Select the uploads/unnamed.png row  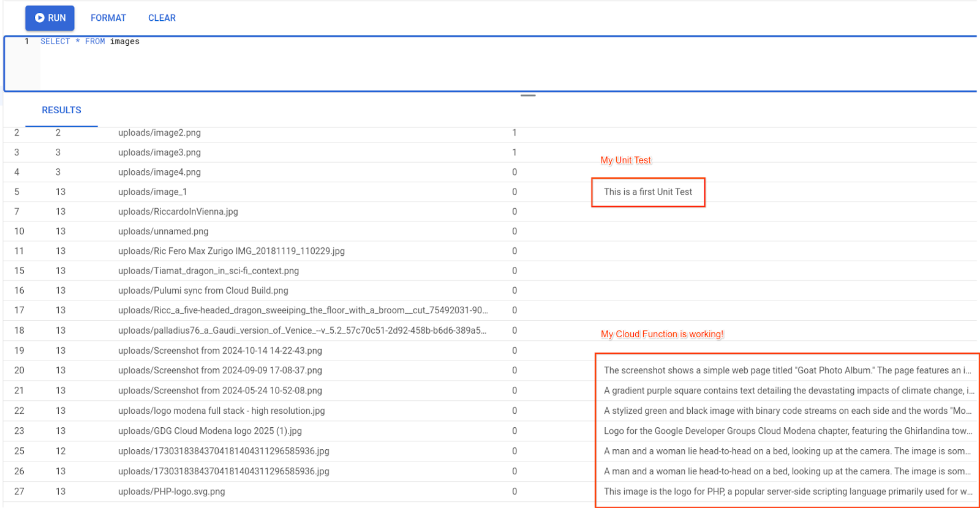point(163,231)
